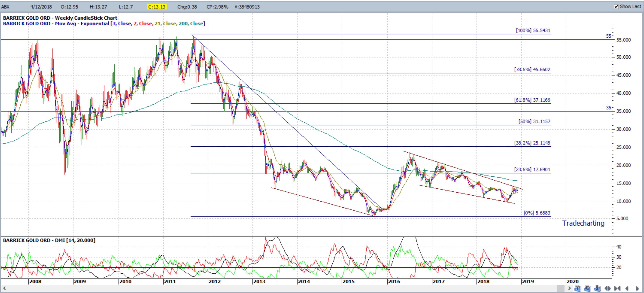Click the scrollbar right arrow
The height and width of the screenshot is (293, 644).
click(569, 288)
